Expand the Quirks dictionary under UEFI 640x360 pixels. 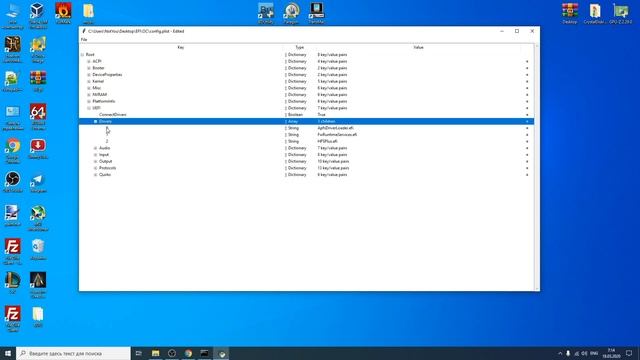tap(96, 175)
